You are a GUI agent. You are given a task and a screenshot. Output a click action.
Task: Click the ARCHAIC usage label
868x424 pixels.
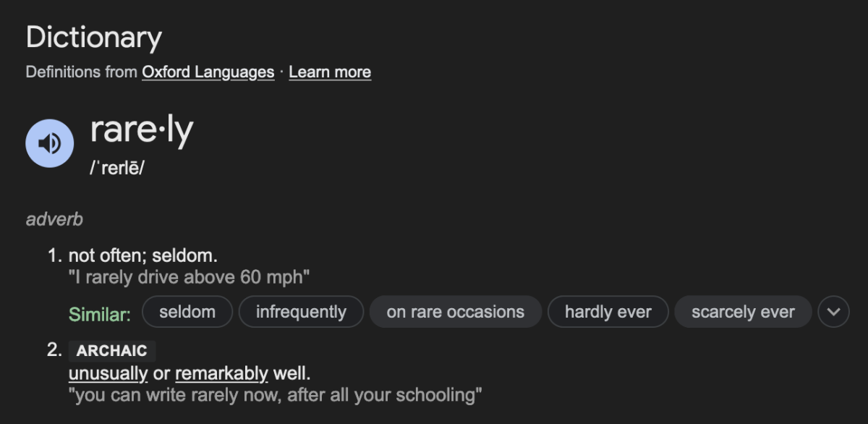(112, 351)
